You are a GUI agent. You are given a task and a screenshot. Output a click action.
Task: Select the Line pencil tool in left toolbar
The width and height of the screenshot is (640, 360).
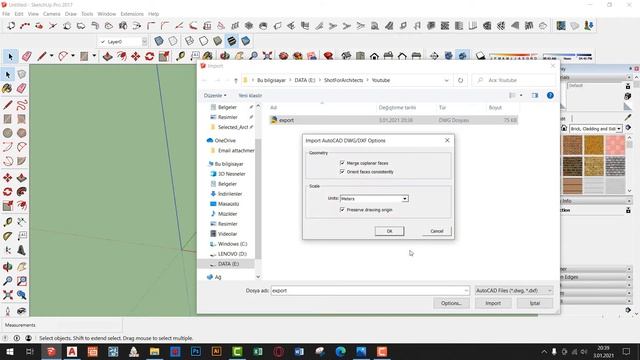point(7,105)
